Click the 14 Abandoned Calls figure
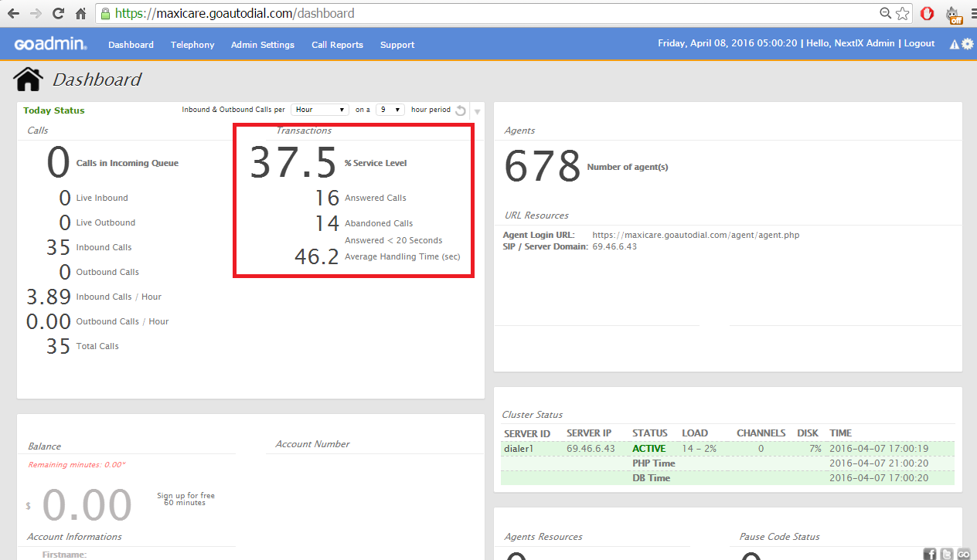This screenshot has width=977, height=560. pos(327,223)
